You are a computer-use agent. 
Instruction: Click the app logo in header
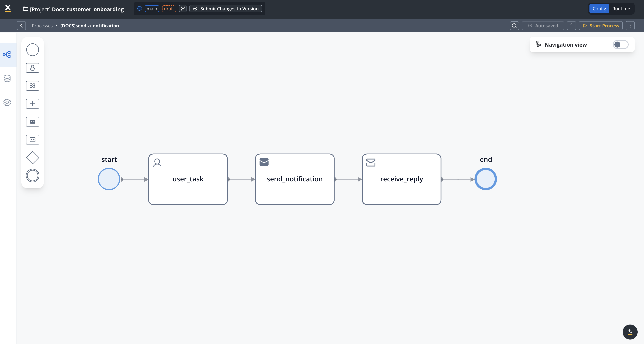8,8
